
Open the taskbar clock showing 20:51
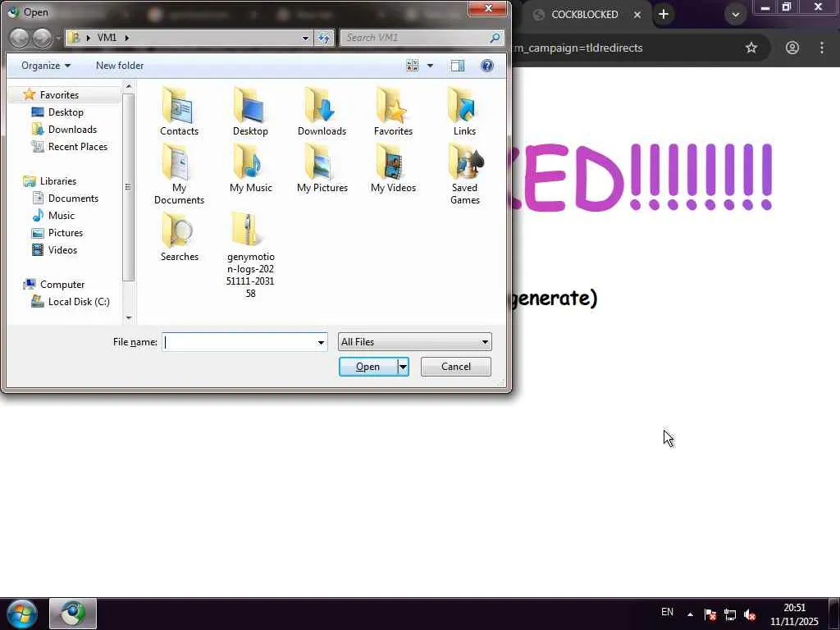click(x=794, y=614)
